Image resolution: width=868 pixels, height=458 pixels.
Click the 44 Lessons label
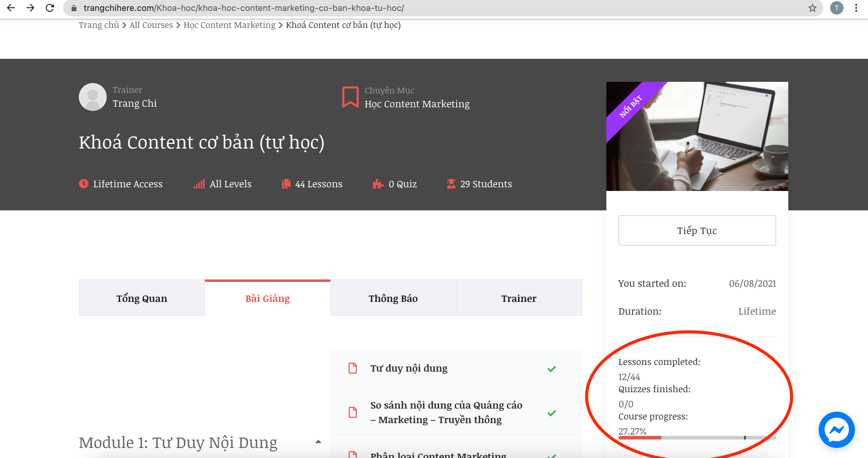pyautogui.click(x=318, y=184)
